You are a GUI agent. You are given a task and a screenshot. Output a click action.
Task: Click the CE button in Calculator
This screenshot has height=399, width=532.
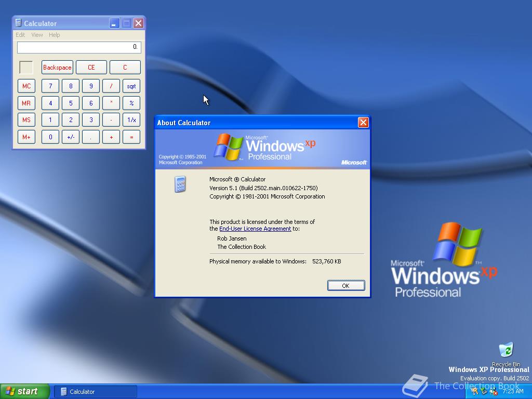[91, 67]
